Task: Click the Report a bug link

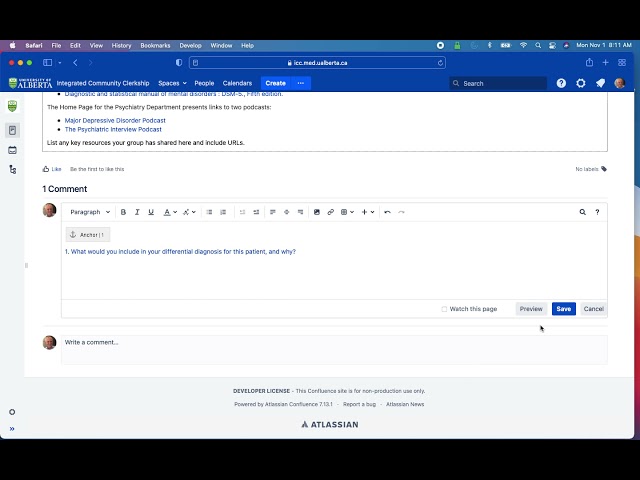Action: 359,404
